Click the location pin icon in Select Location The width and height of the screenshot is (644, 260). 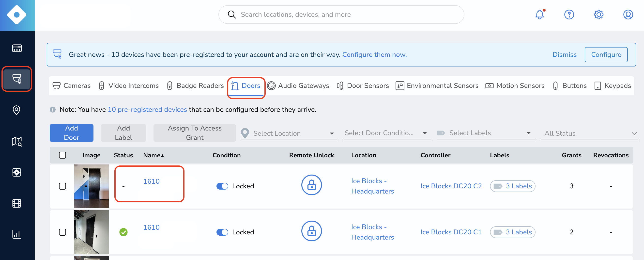pyautogui.click(x=245, y=133)
